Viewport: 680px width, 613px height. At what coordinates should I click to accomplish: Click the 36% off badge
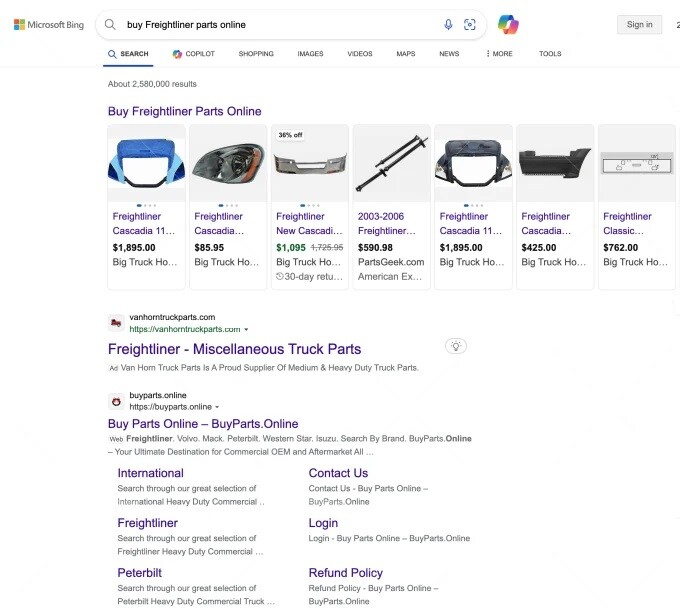click(x=290, y=135)
